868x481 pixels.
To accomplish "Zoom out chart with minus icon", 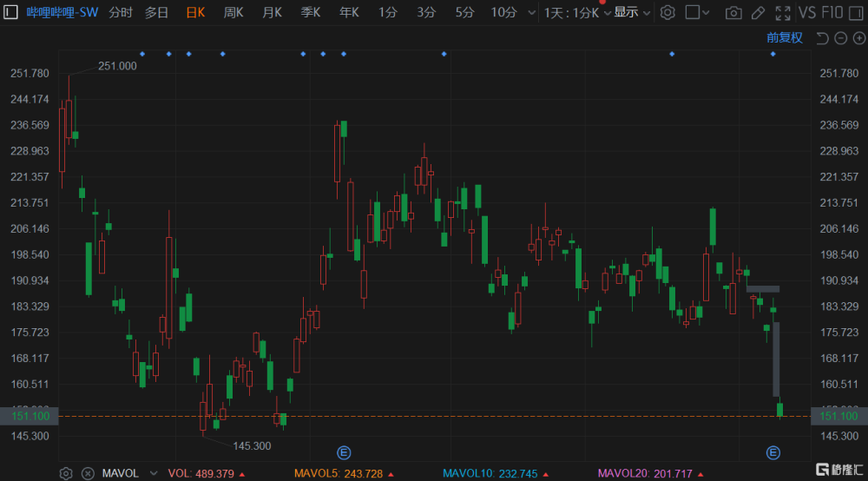I will coord(841,38).
